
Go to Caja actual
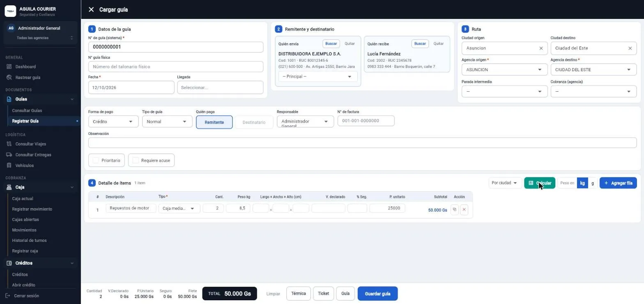pos(23,199)
